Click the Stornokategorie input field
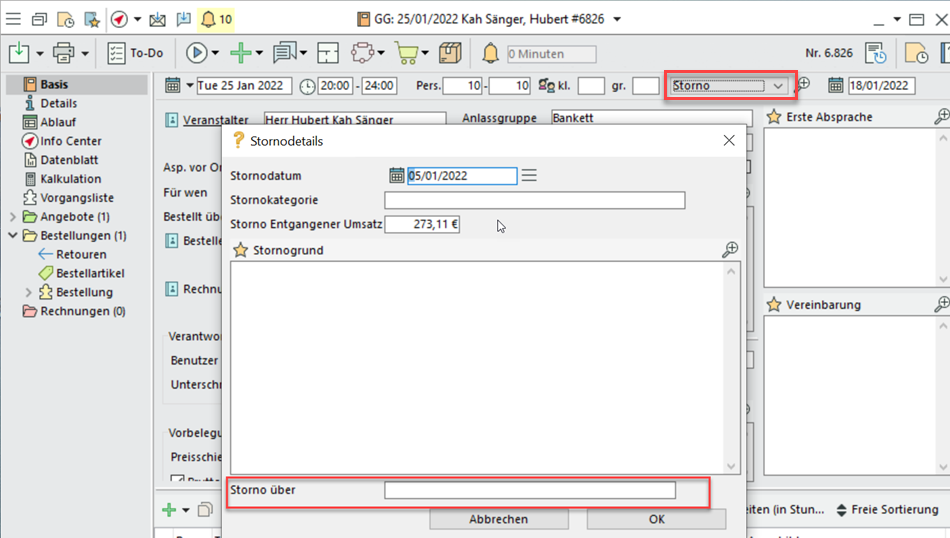Viewport: 950px width, 538px height. [534, 200]
